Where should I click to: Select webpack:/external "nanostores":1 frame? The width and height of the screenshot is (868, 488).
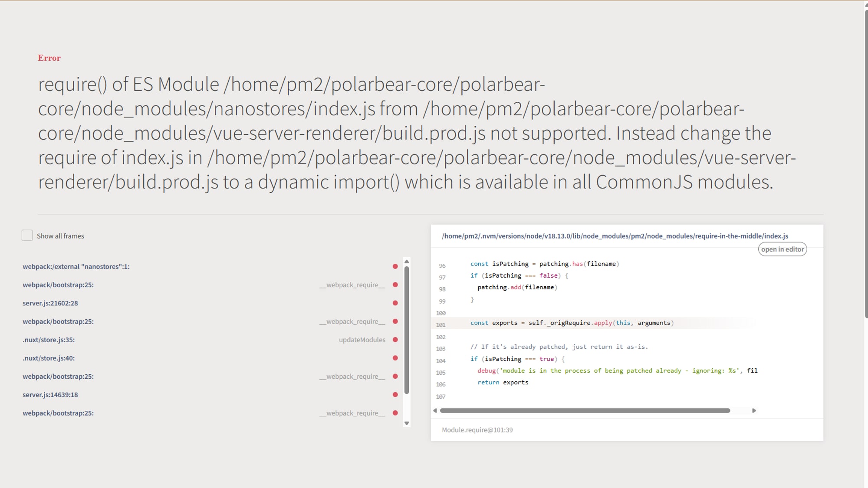[210, 266]
